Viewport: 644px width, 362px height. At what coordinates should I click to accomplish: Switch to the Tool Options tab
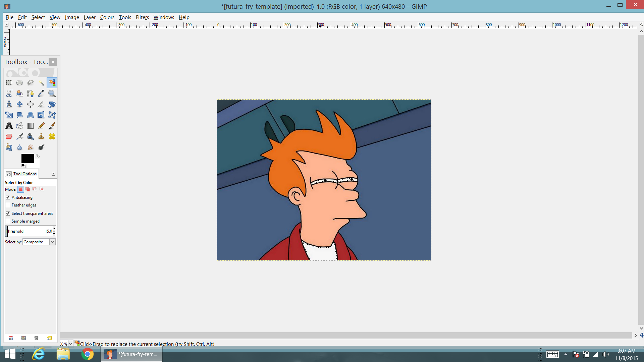(21, 174)
